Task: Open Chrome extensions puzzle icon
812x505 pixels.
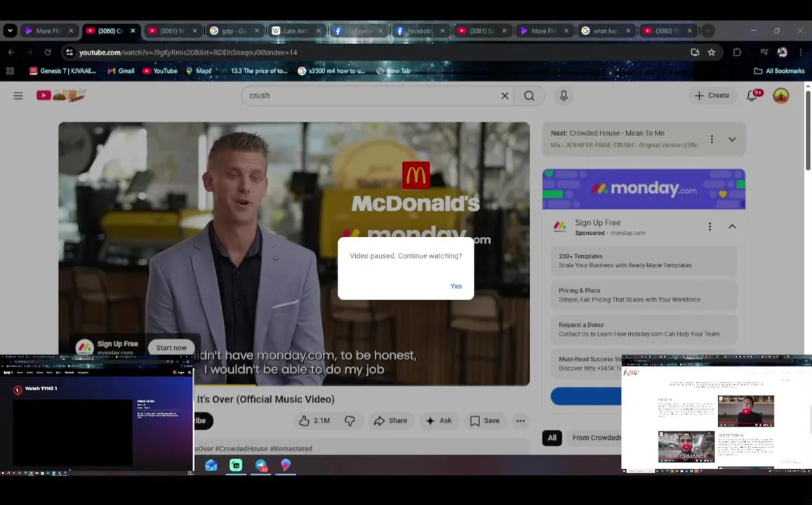Action: tap(737, 53)
